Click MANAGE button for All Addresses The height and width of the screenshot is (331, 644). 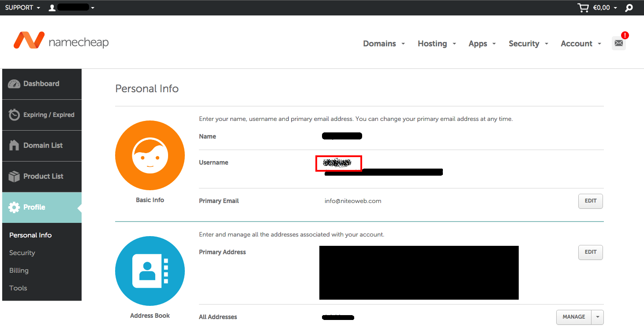(x=574, y=317)
